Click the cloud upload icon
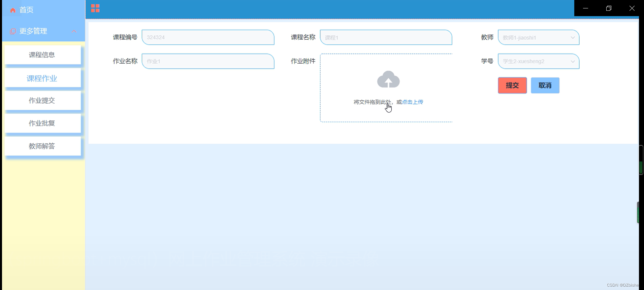The height and width of the screenshot is (290, 644). [x=388, y=79]
